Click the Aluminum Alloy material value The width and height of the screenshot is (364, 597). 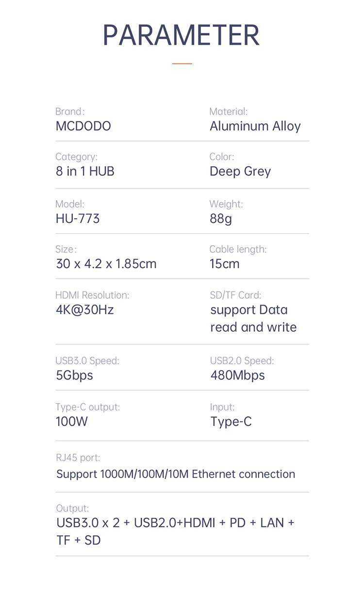(x=255, y=126)
